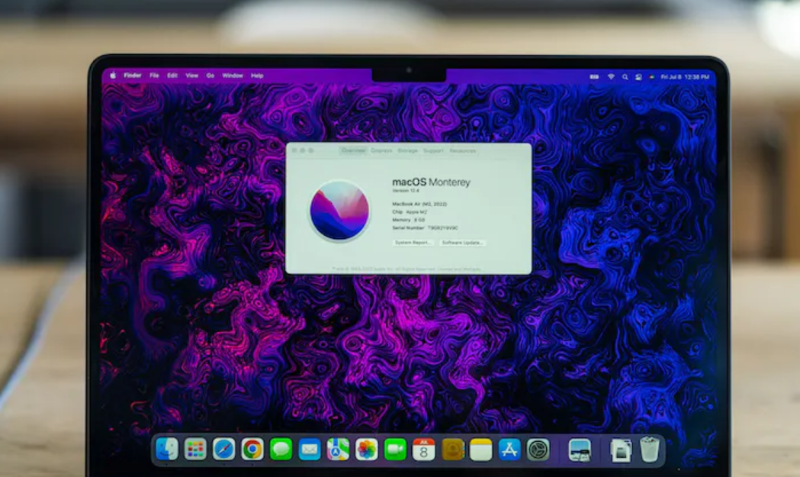Close the About This Mac window
This screenshot has width=800, height=477.
point(294,150)
